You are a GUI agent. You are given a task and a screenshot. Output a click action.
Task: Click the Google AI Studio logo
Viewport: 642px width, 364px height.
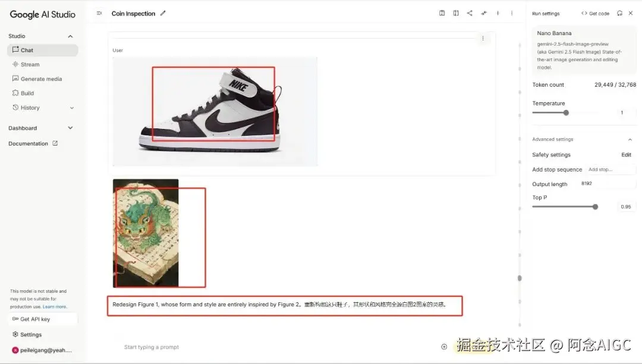click(x=43, y=14)
